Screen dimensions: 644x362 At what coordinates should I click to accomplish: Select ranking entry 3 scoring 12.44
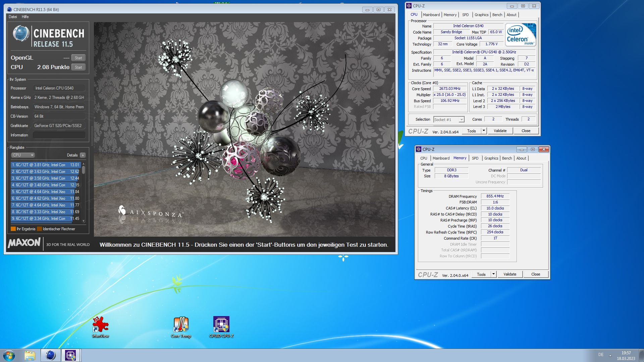[x=46, y=178]
